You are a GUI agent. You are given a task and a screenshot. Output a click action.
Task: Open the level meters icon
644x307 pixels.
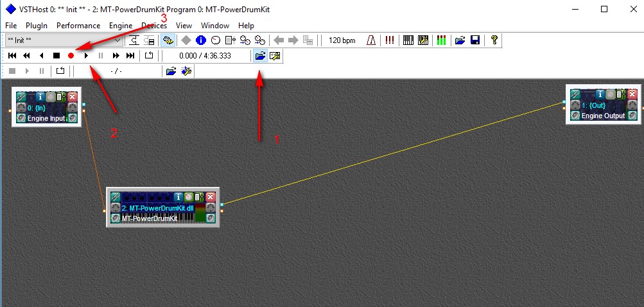point(441,40)
